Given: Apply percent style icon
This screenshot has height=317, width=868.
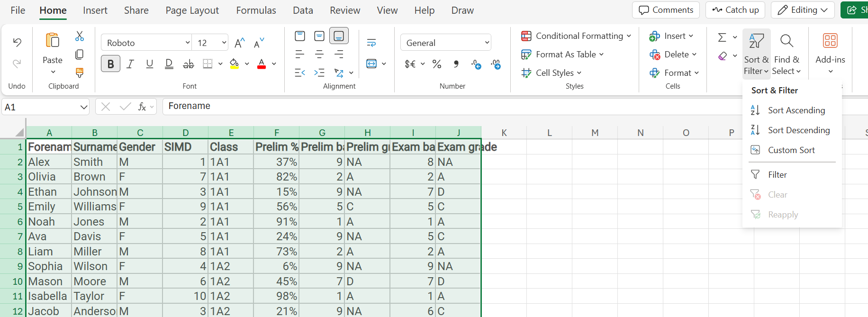Looking at the screenshot, I should tap(437, 63).
